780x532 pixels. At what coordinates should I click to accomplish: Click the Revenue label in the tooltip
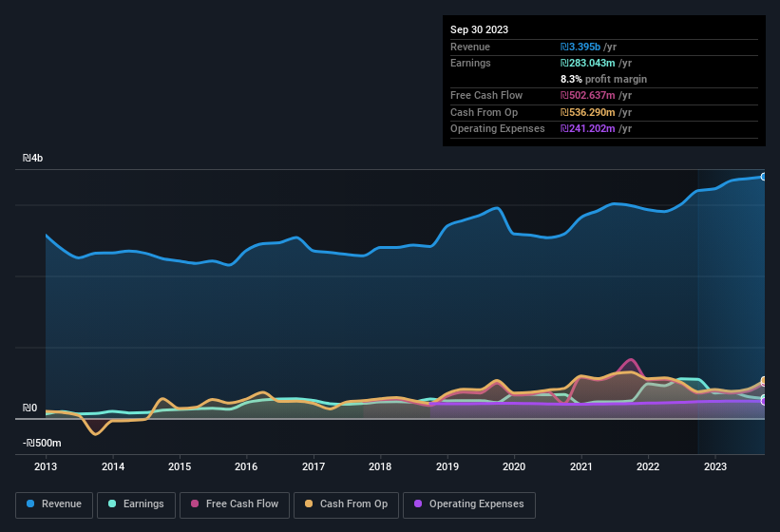pos(470,47)
